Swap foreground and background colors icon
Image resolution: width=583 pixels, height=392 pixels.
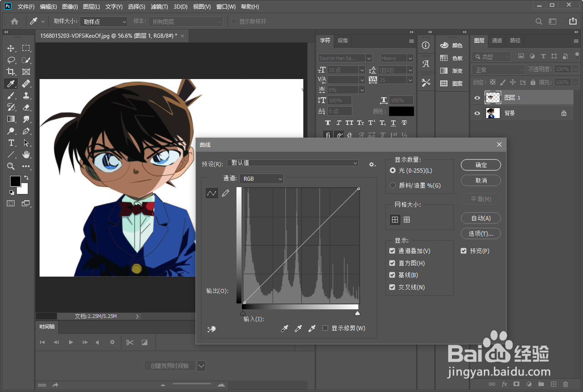pyautogui.click(x=26, y=178)
